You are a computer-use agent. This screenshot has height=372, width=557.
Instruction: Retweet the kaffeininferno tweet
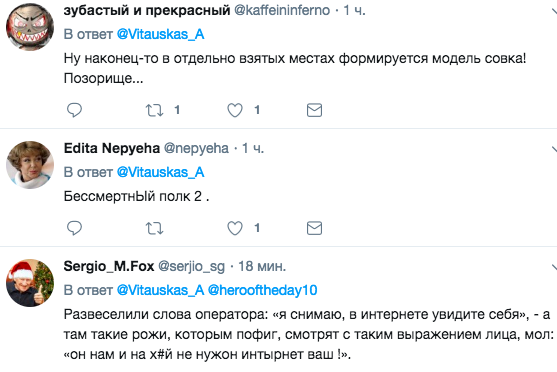(x=155, y=110)
